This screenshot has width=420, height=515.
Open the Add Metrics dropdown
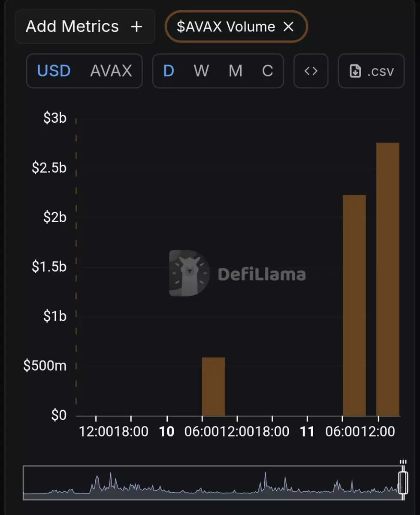click(x=72, y=27)
